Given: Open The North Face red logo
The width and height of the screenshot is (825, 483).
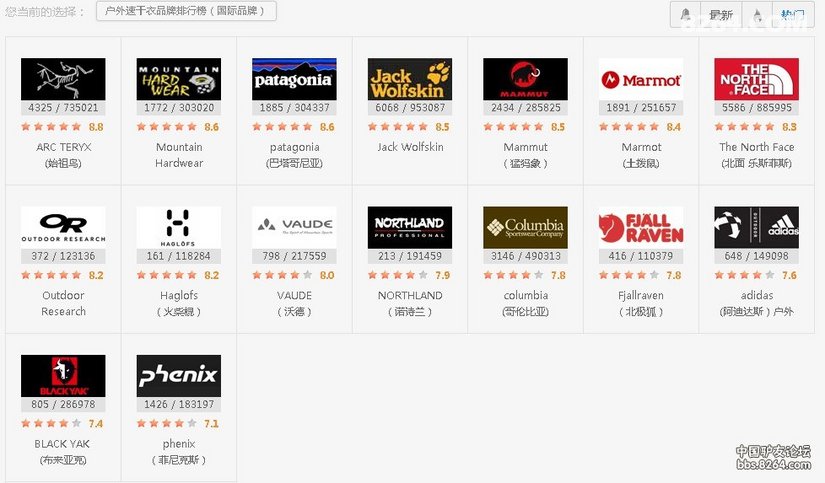Looking at the screenshot, I should [x=757, y=79].
